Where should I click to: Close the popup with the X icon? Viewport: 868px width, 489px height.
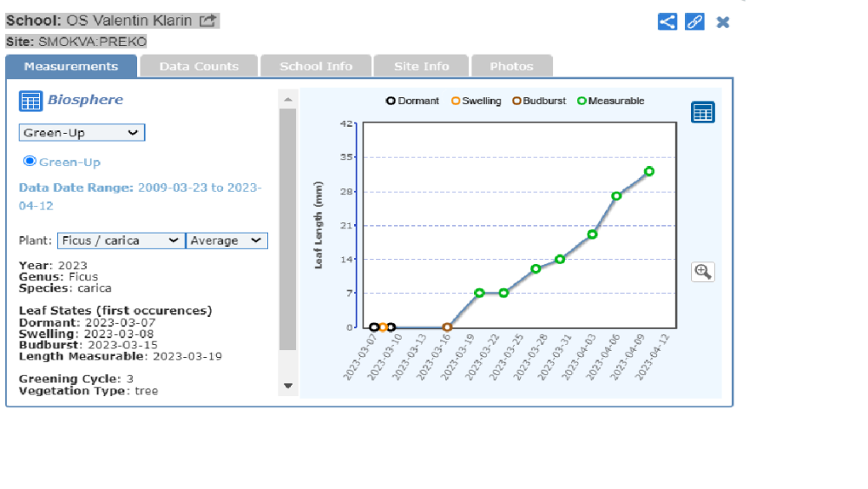722,22
